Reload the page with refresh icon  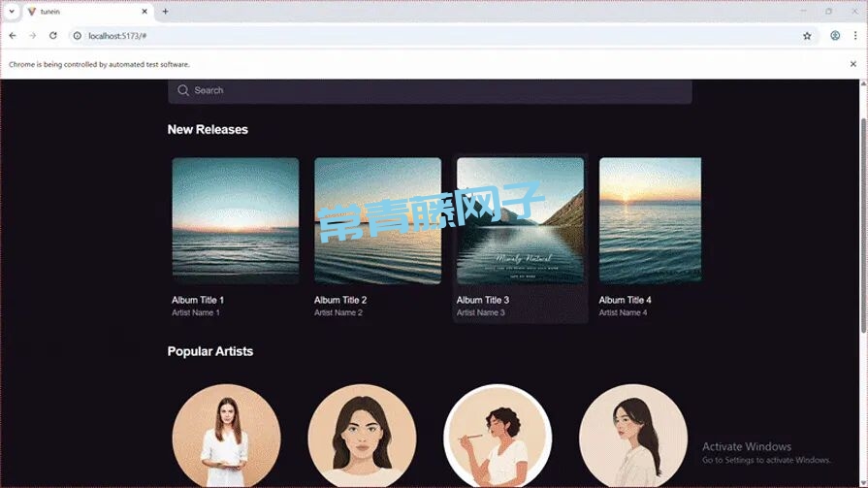[52, 36]
